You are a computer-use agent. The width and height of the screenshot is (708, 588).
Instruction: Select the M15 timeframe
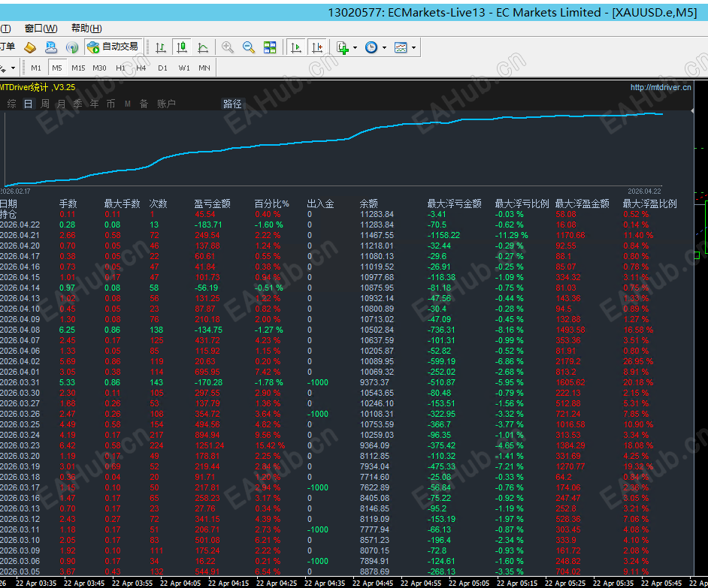click(78, 68)
